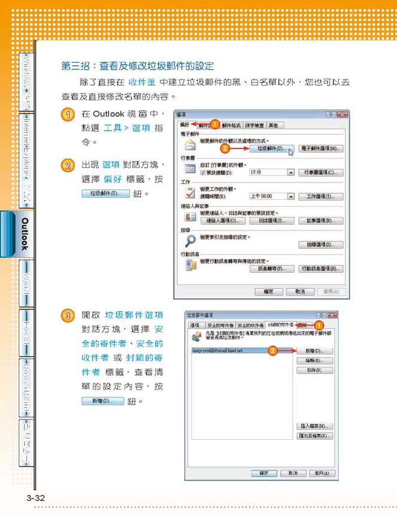The image size is (397, 532).
Task: Switch to the 郵件格式 tab
Action: coord(231,126)
